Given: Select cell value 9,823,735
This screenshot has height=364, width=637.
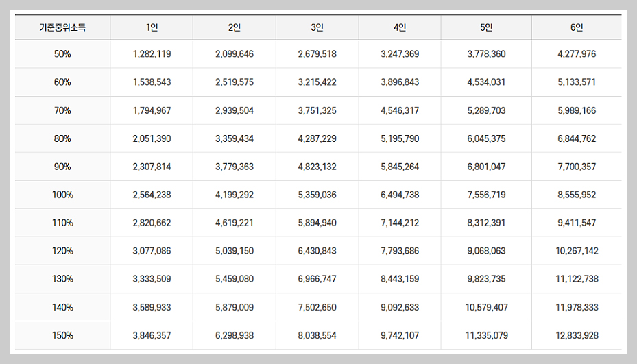Looking at the screenshot, I should [486, 279].
